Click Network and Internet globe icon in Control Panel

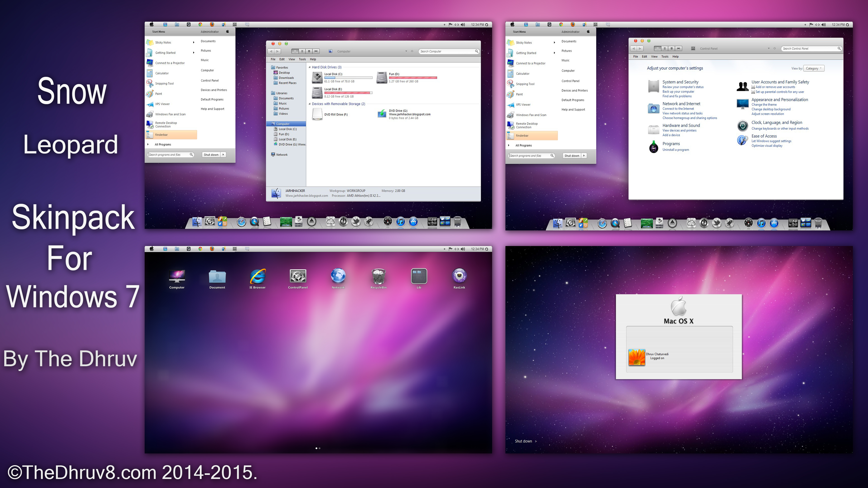click(653, 108)
